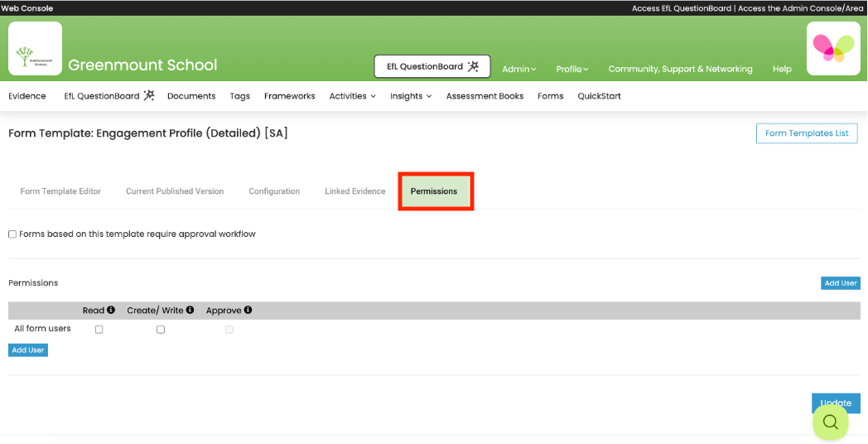Tick Create/Write for All form users
This screenshot has height=444, width=868.
pos(161,330)
